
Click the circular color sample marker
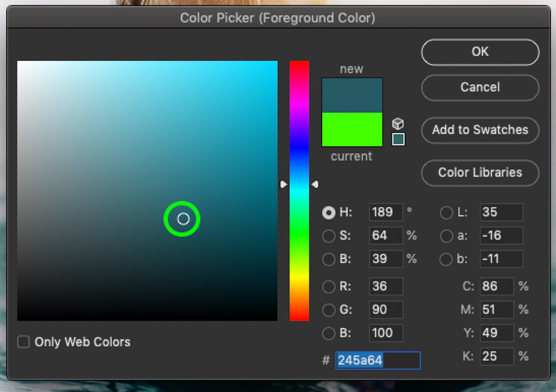(182, 219)
